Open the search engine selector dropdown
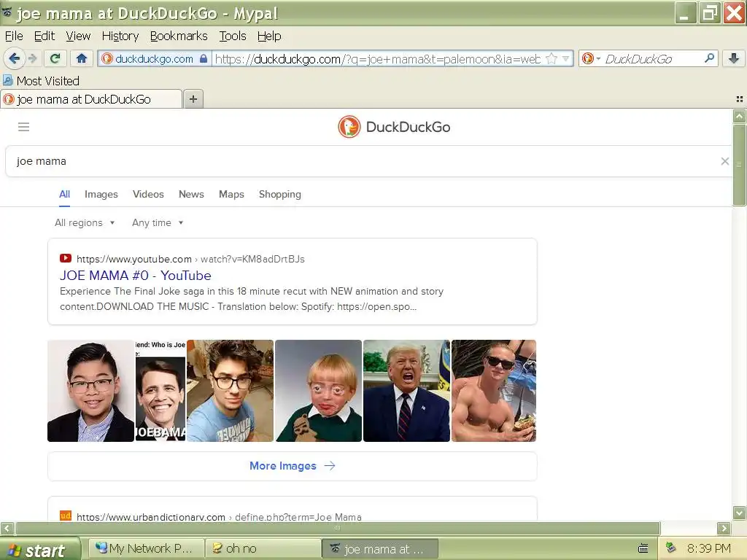Screen dimensions: 747x560 591,58
